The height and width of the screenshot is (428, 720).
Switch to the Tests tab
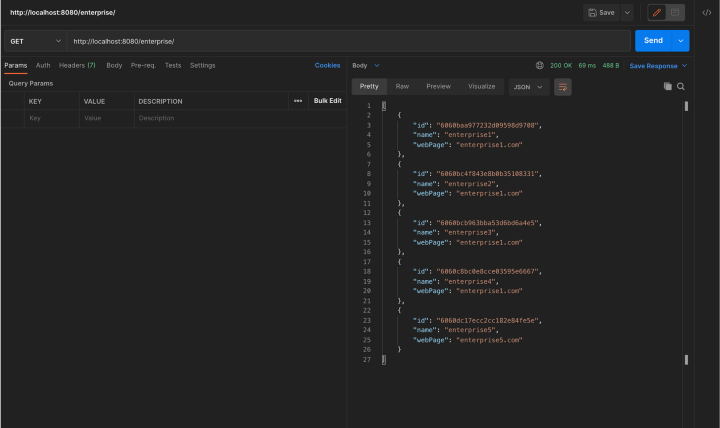[173, 66]
